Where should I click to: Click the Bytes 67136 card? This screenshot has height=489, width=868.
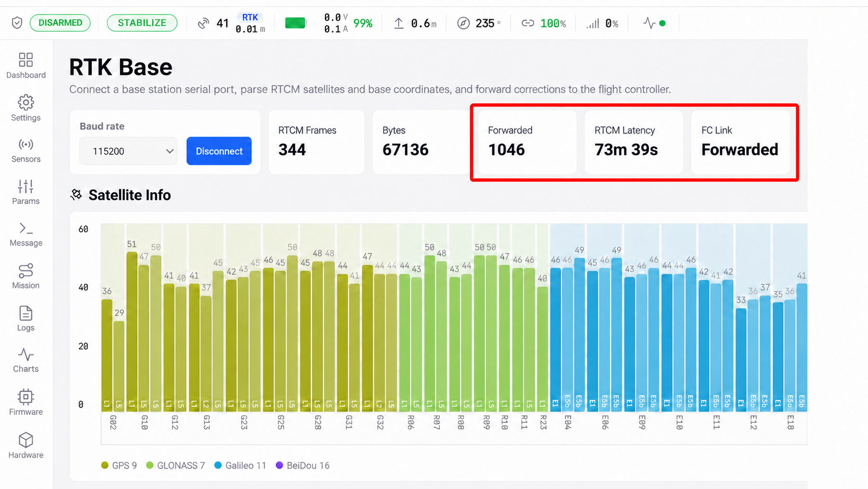tap(421, 142)
